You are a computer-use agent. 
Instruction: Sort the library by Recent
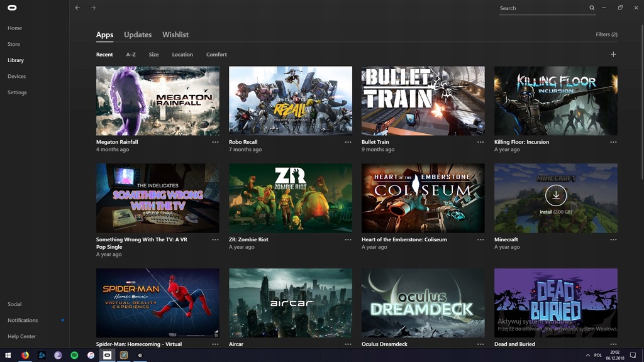point(104,54)
